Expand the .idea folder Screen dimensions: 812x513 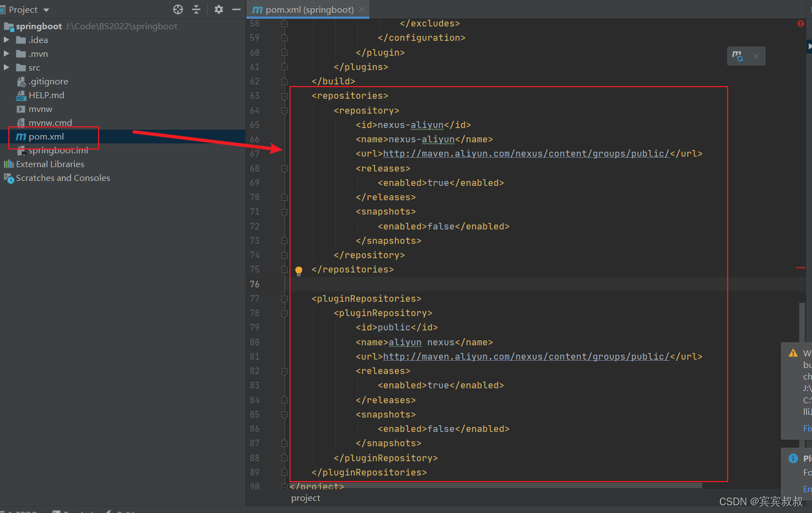click(7, 40)
